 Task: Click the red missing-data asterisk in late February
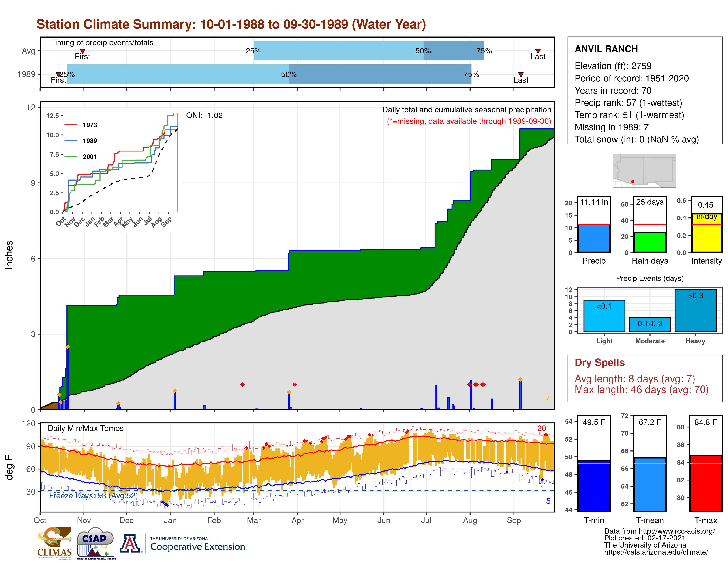point(242,385)
